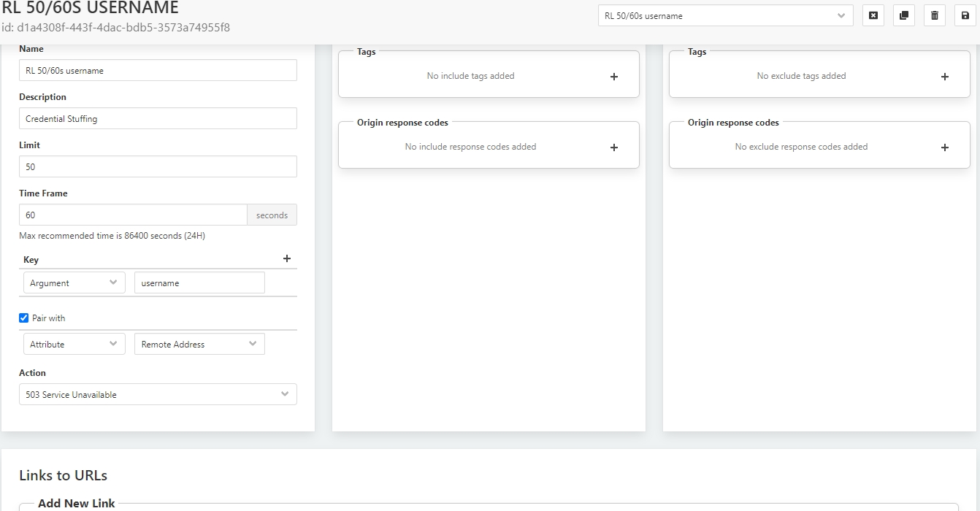Click the Name input field

coord(158,71)
